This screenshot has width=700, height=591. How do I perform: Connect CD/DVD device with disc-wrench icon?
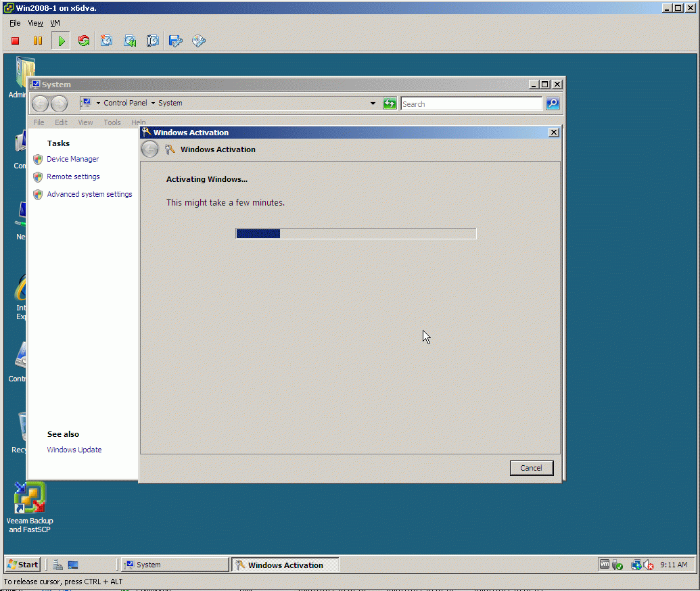coord(199,41)
